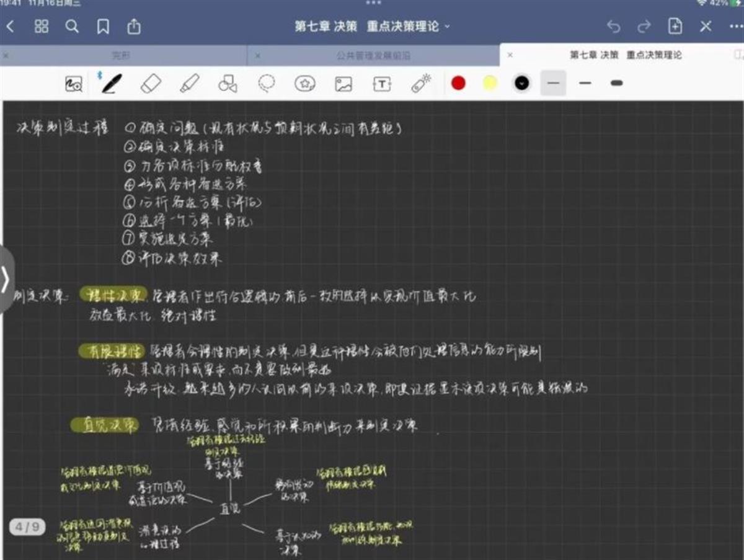Pick the red pen color
This screenshot has width=744, height=560.
458,83
